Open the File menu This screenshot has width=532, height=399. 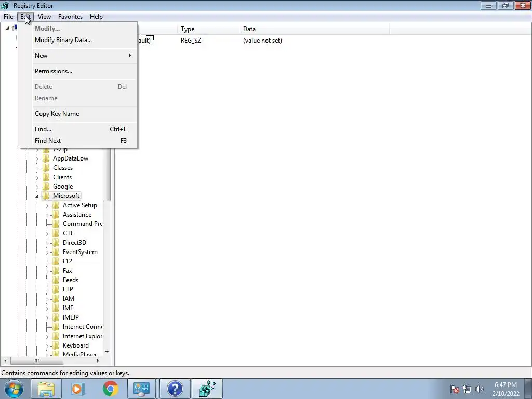pos(8,16)
